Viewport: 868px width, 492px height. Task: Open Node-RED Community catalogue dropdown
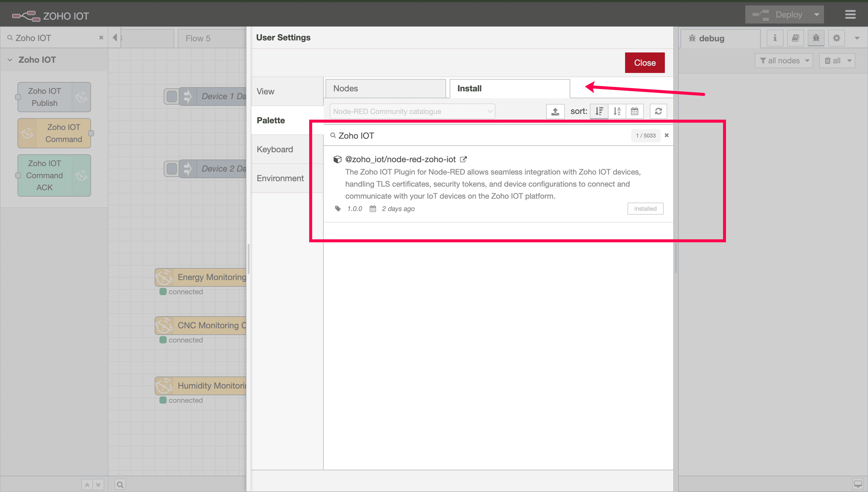[x=412, y=111]
